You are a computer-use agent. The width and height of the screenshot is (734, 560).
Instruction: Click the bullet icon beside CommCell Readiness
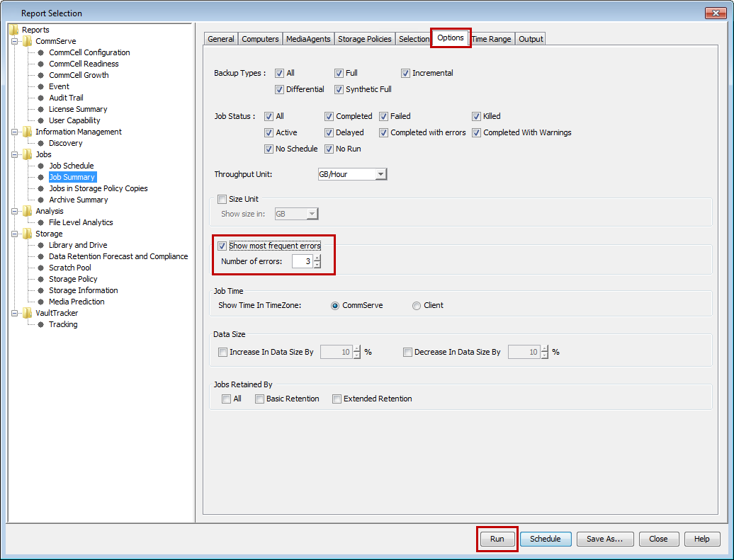click(40, 64)
